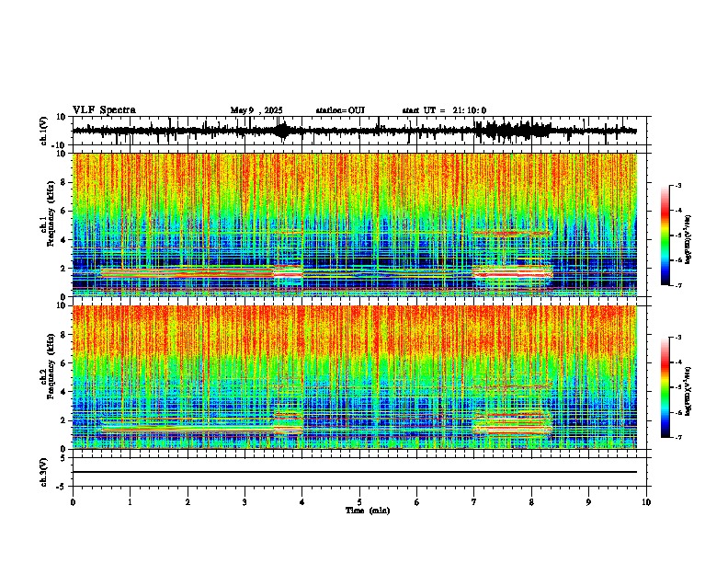This screenshot has width=728, height=563.
Task: Select the date text "May 9, 2025"
Action: tap(256, 110)
